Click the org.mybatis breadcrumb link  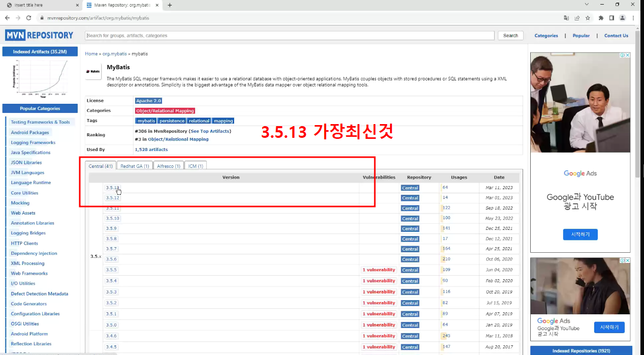click(114, 53)
